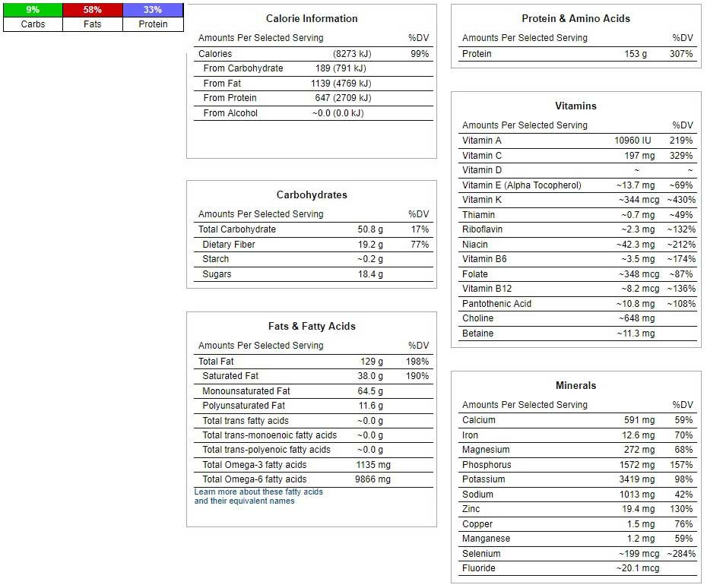Click the Fats & Fatty Acids heading

(312, 326)
